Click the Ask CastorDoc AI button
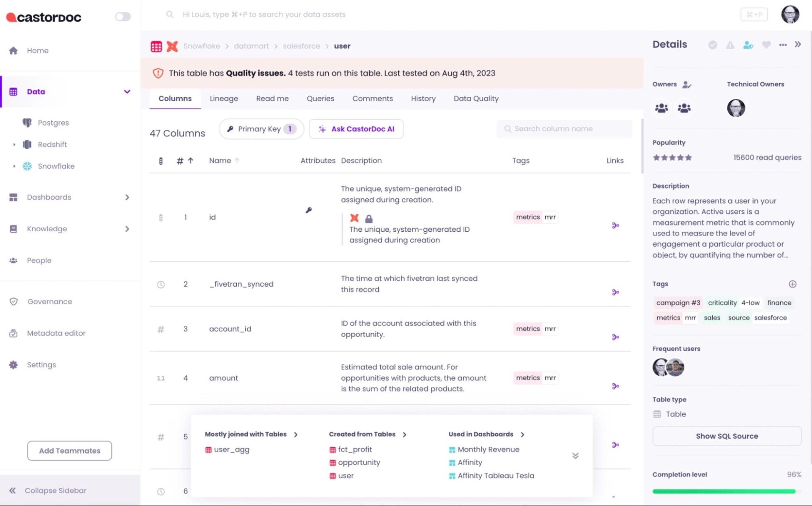This screenshot has height=506, width=812. coord(356,129)
